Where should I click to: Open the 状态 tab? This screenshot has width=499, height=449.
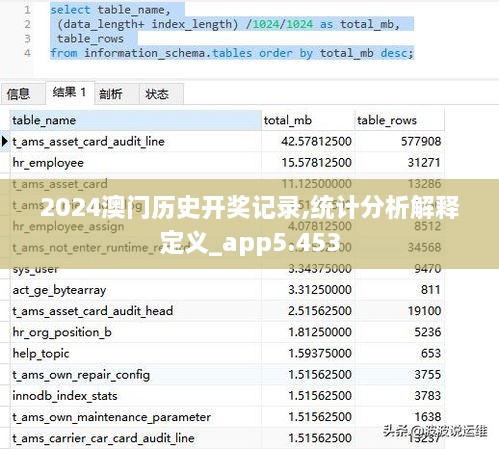161,94
